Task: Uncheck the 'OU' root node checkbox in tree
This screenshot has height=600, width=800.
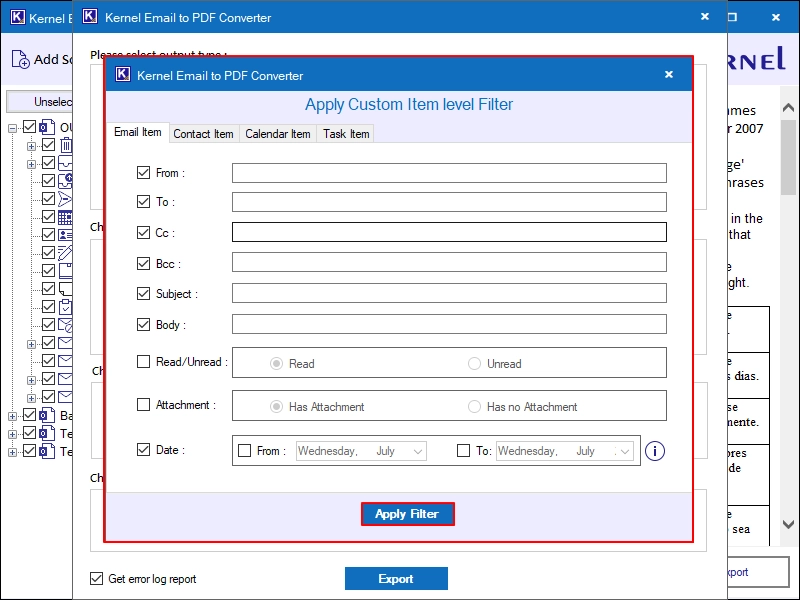Action: (x=30, y=126)
